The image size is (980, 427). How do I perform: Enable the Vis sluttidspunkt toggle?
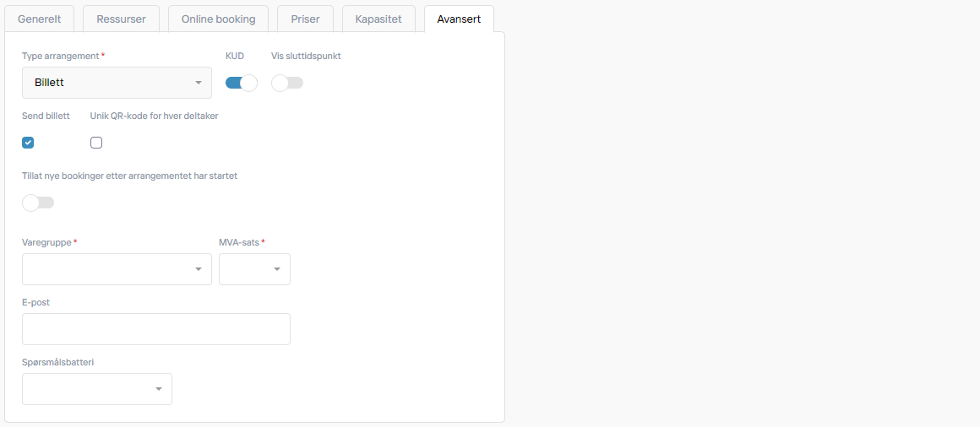tap(287, 83)
